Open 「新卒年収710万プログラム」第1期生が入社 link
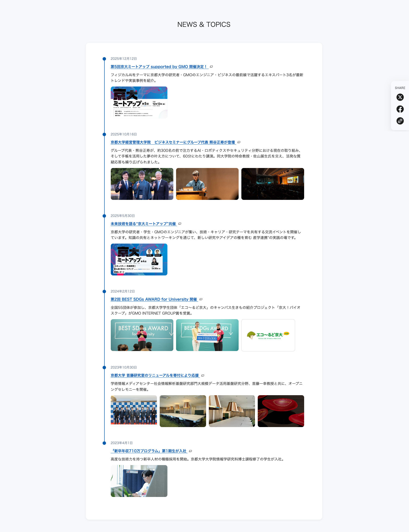Viewport: 409px width, 532px height. click(149, 451)
